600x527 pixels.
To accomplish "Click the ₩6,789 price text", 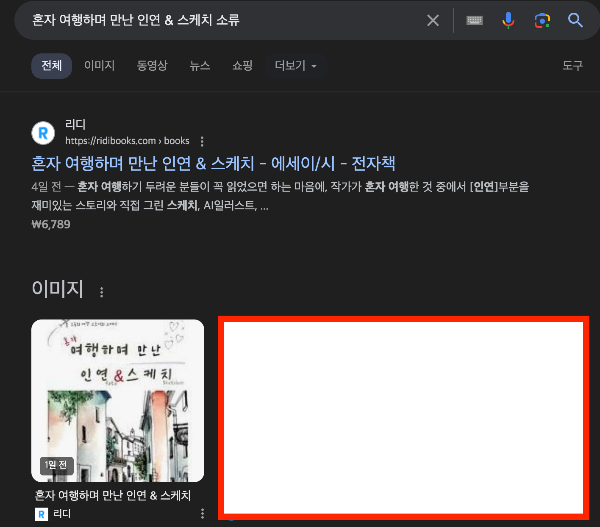I will pyautogui.click(x=51, y=224).
